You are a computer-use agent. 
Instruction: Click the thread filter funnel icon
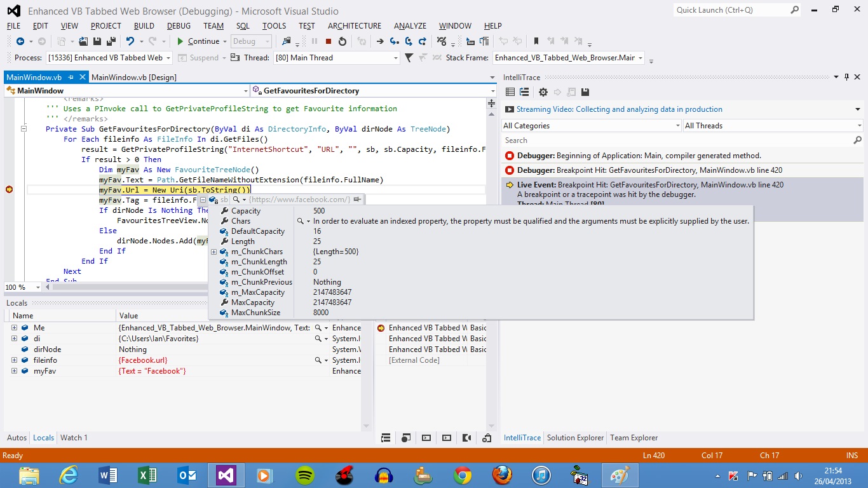409,58
